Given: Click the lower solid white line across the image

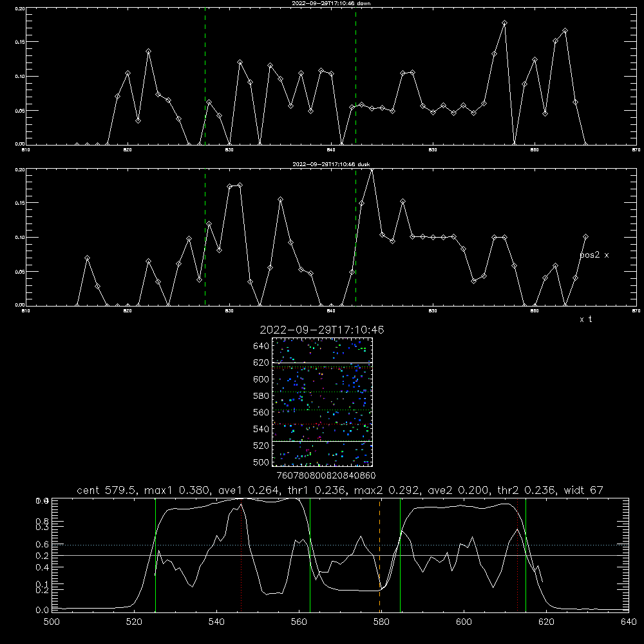Looking at the screenshot, I should 322,441.
